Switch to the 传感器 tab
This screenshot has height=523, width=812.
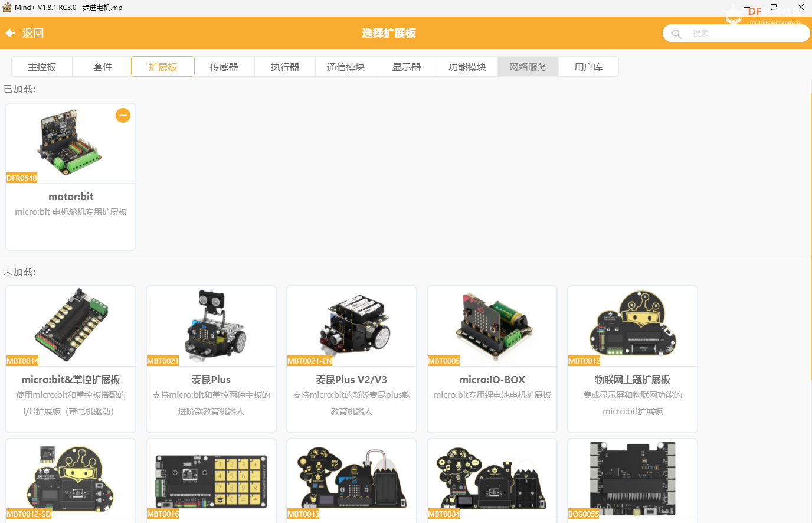click(x=224, y=67)
